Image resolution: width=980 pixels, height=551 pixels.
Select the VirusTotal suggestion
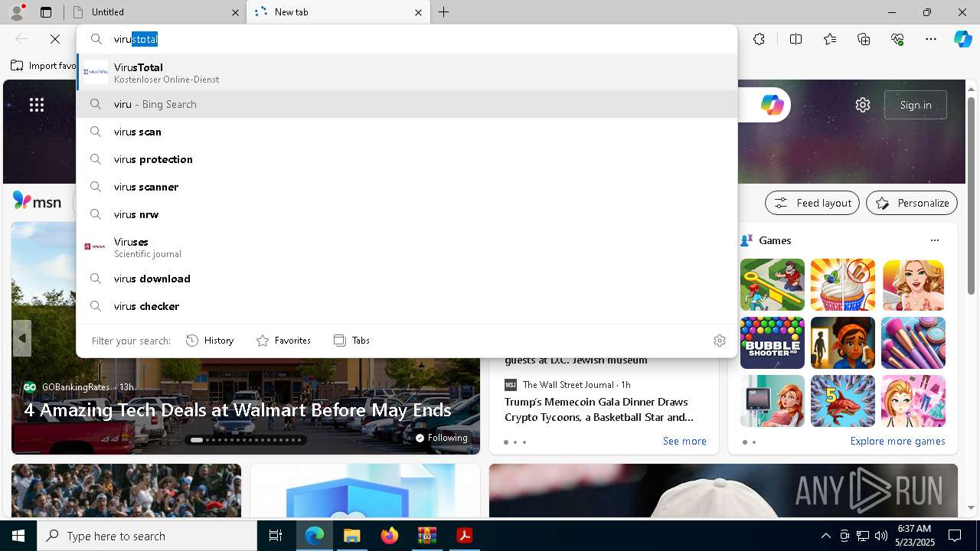(x=407, y=72)
